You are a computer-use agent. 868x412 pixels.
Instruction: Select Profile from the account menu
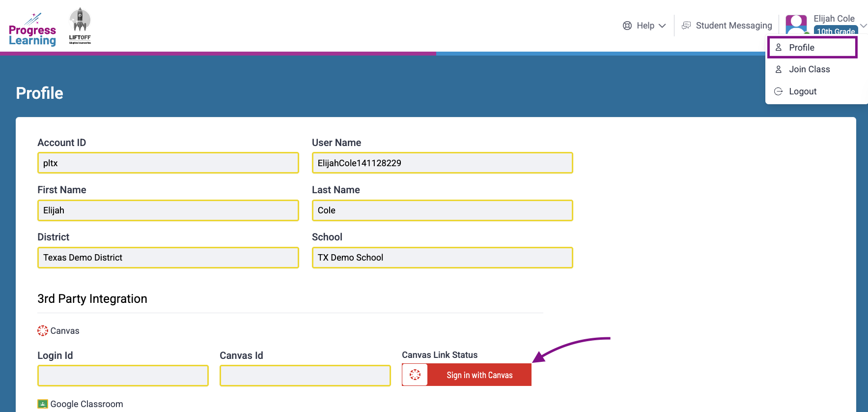point(812,48)
